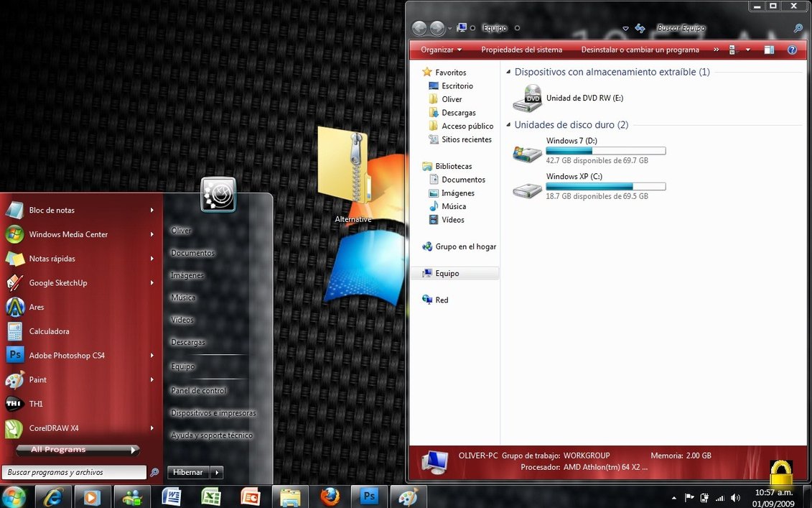The width and height of the screenshot is (812, 508).
Task: Click the help question mark icon
Action: click(x=792, y=50)
